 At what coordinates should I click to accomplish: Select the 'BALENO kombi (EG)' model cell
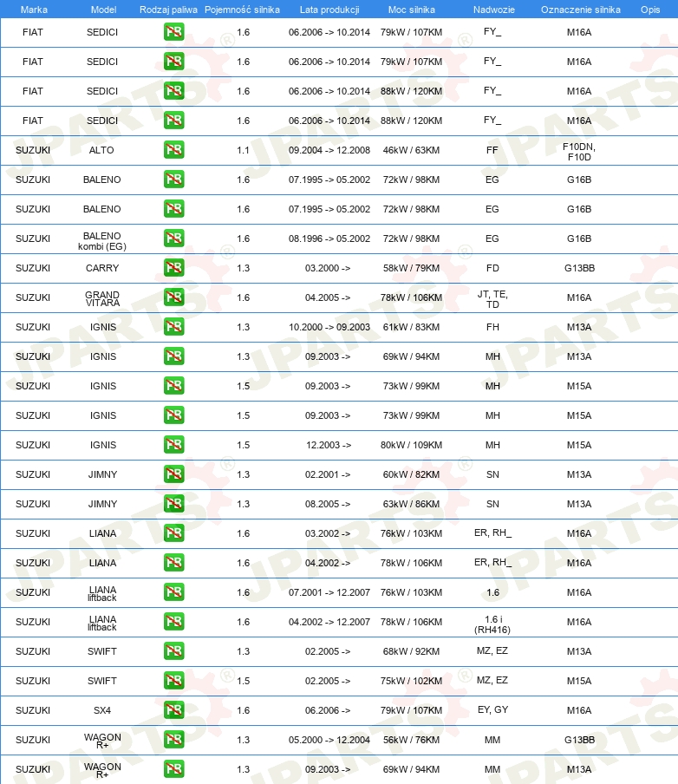click(x=102, y=241)
